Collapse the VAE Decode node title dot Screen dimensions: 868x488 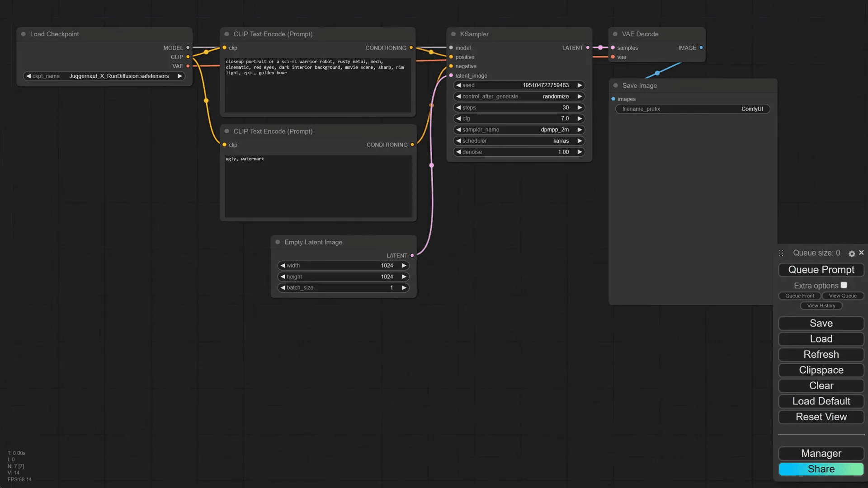click(615, 34)
